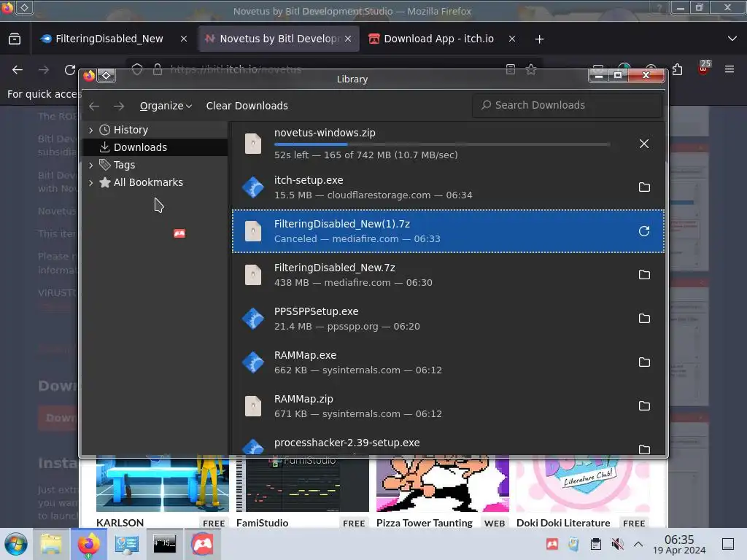Image resolution: width=747 pixels, height=560 pixels.
Task: Switch to Novetus by Bitl tab
Action: (x=279, y=39)
